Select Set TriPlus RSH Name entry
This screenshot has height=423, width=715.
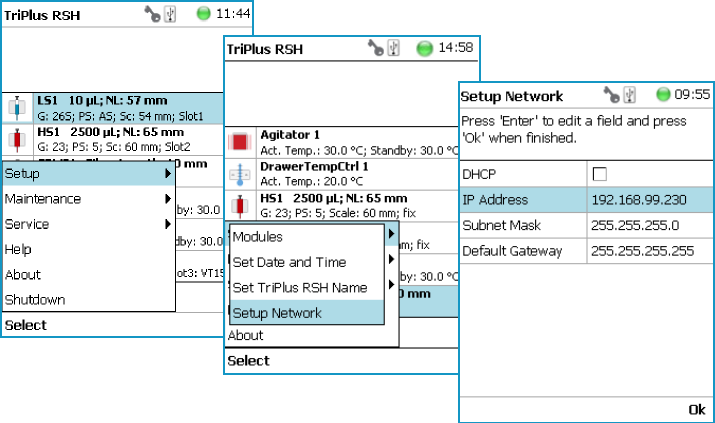click(x=307, y=288)
